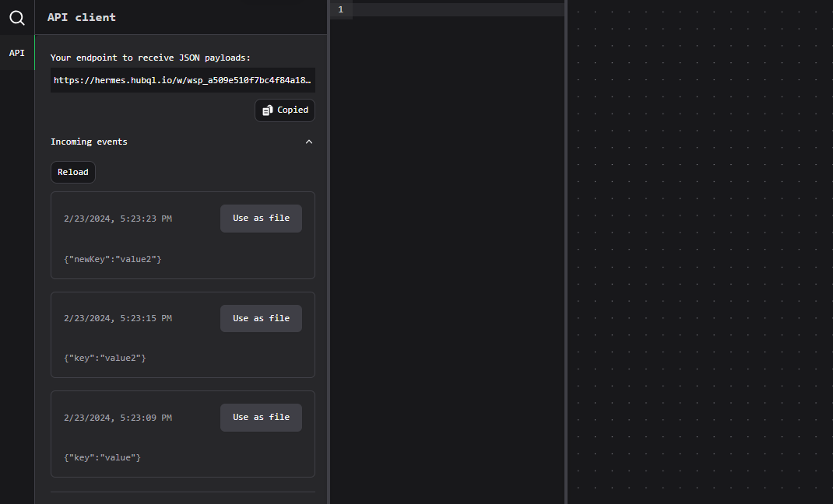Select the API tab in the left sidebar
833x504 pixels.
pyautogui.click(x=16, y=52)
